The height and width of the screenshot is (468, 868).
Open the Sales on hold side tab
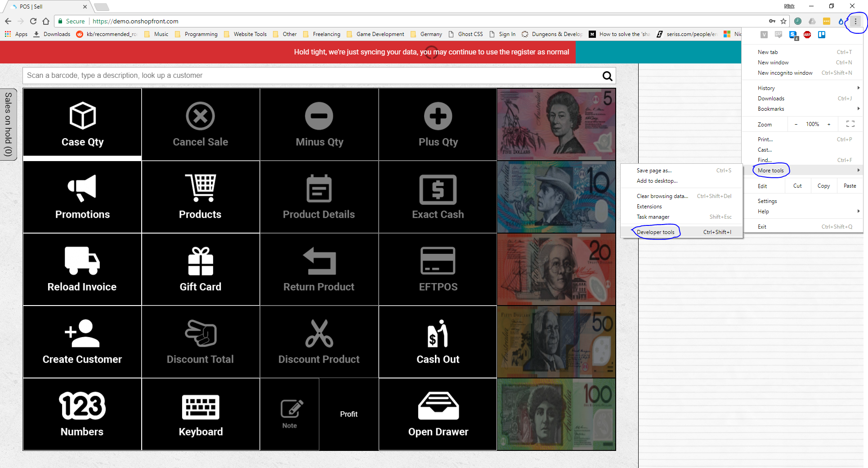[x=8, y=124]
